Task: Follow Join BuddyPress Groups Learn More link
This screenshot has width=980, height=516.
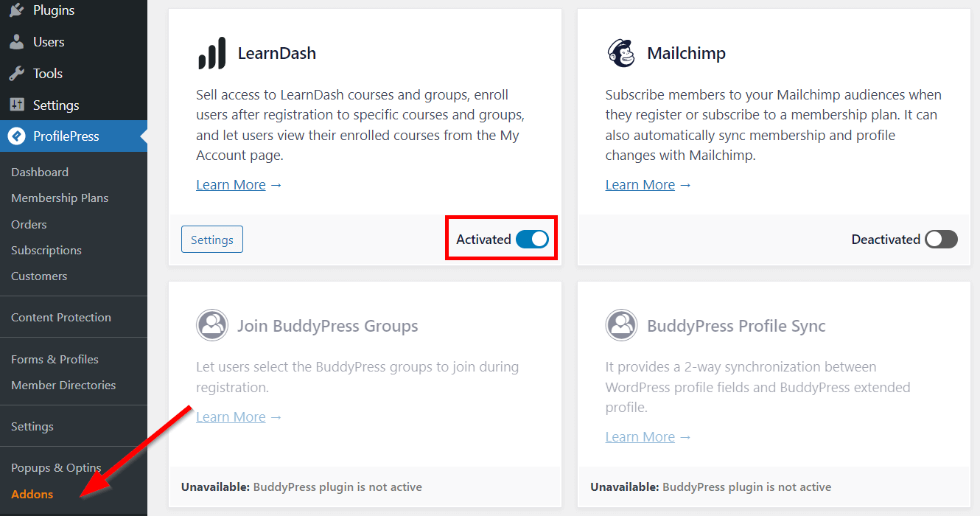Action: click(x=231, y=416)
